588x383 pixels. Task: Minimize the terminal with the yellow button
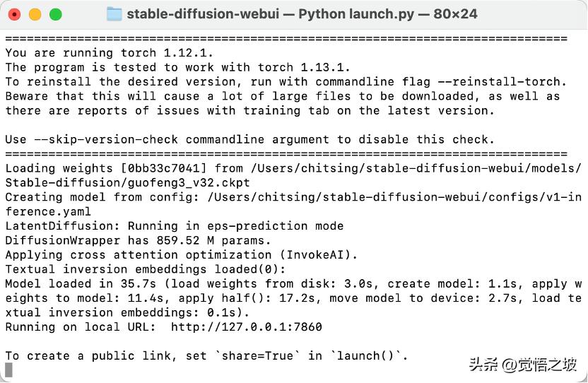(x=35, y=14)
